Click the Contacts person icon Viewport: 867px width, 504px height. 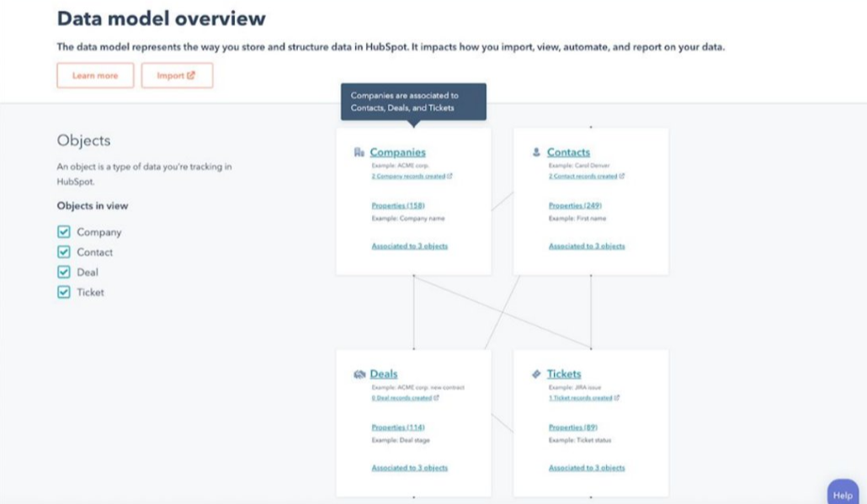pyautogui.click(x=536, y=152)
